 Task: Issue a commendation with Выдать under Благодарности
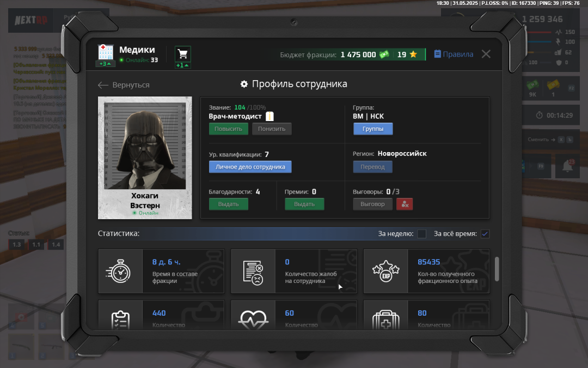point(228,204)
